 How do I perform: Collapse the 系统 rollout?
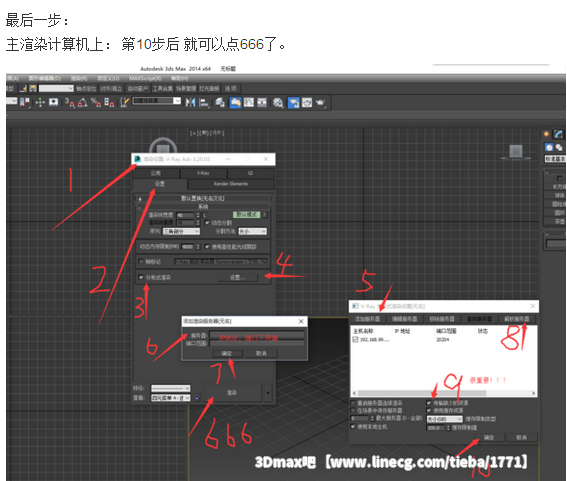(x=203, y=207)
